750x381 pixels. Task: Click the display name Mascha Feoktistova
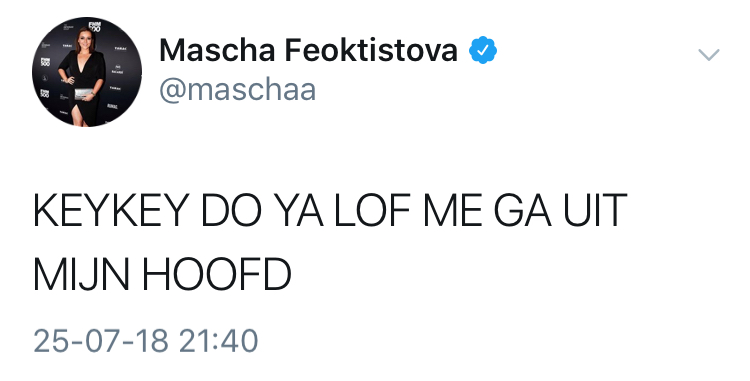click(309, 50)
